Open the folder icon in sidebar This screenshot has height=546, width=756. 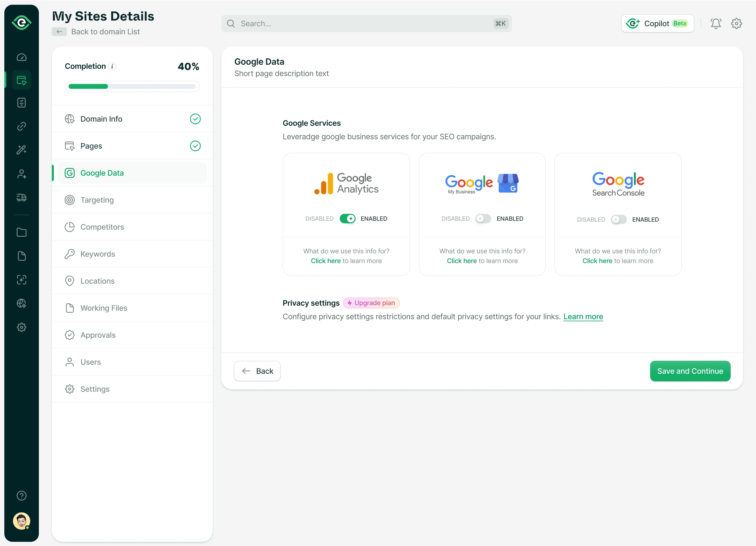[22, 232]
